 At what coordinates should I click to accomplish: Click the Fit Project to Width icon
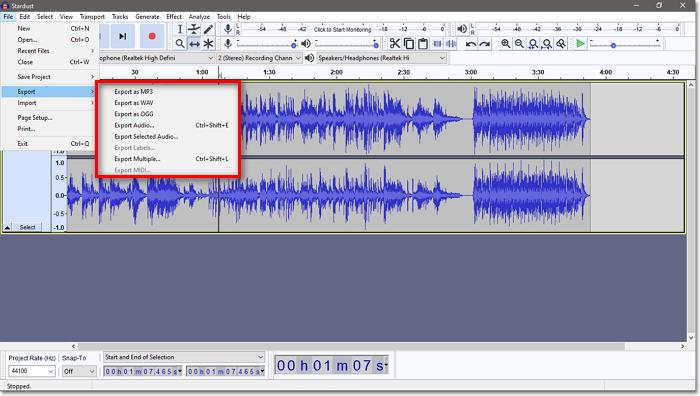point(547,43)
